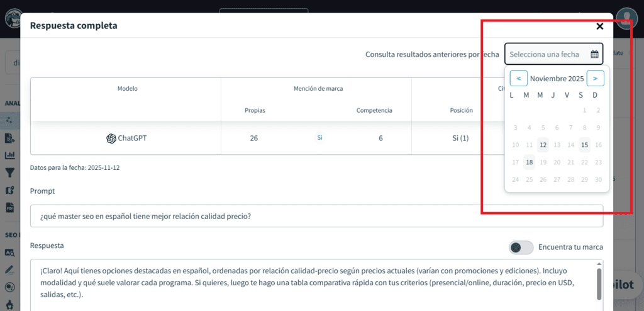The width and height of the screenshot is (644, 311).
Task: Select November 15 in the calendar
Action: click(x=584, y=145)
